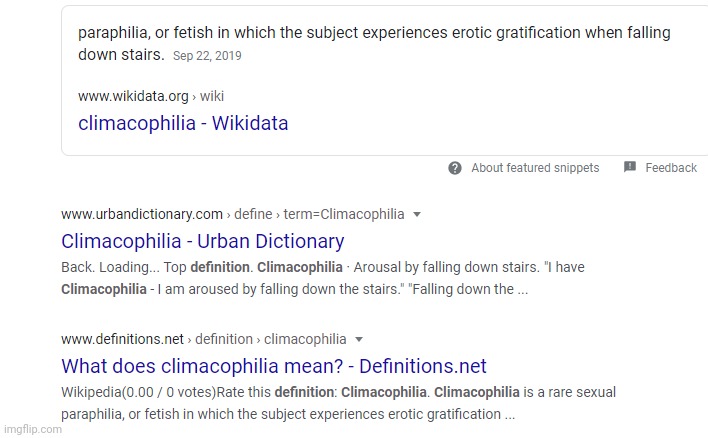Click the 'definition › climacophilia' breadcrumb path
The width and height of the screenshot is (708, 438).
coord(269,339)
